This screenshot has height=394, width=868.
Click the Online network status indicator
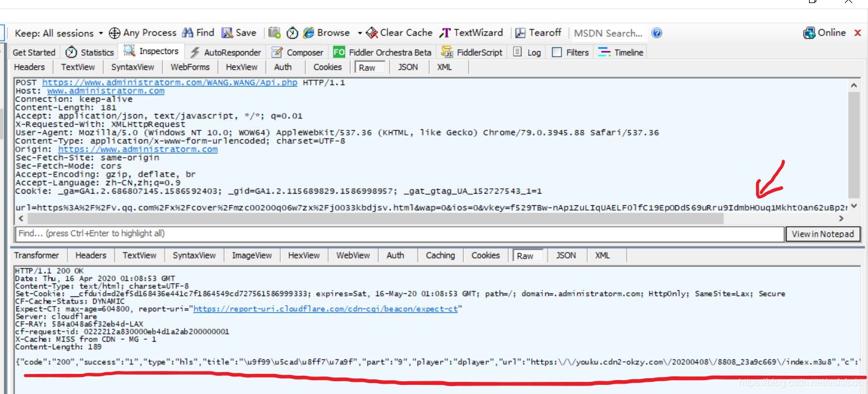[825, 33]
